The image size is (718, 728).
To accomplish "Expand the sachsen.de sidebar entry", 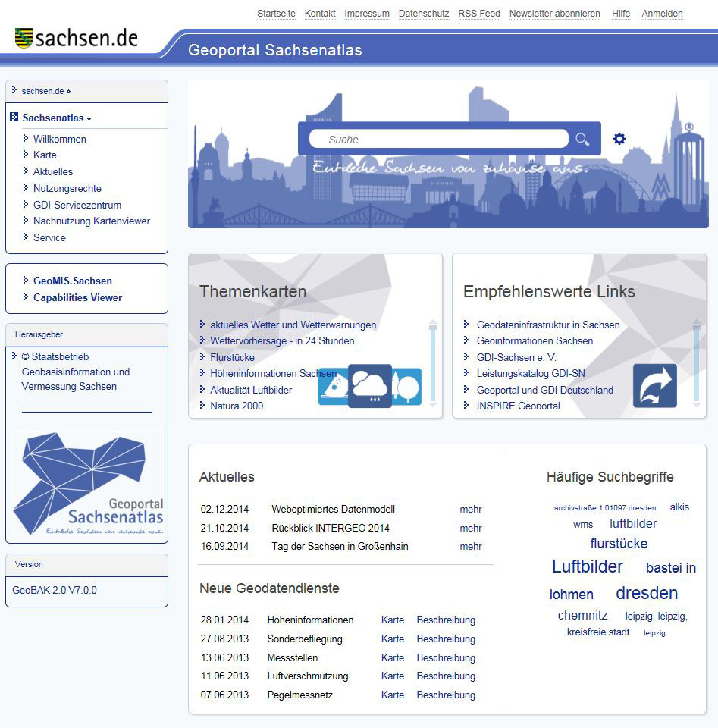I will (x=42, y=91).
